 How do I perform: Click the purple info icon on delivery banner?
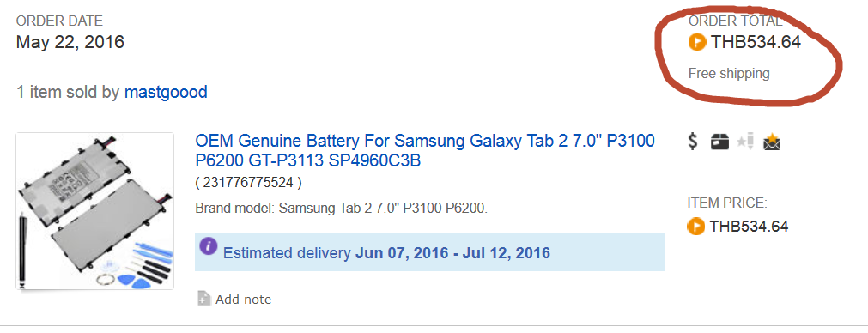tap(208, 246)
